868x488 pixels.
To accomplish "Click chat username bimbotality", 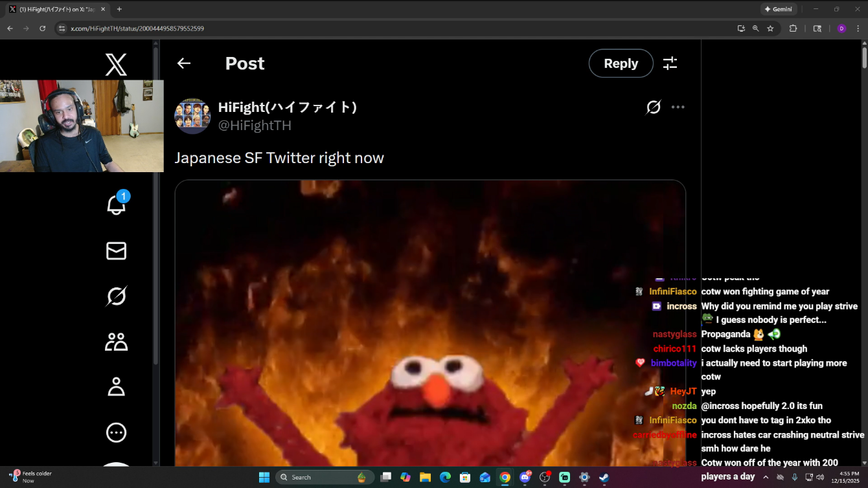I will tap(674, 363).
